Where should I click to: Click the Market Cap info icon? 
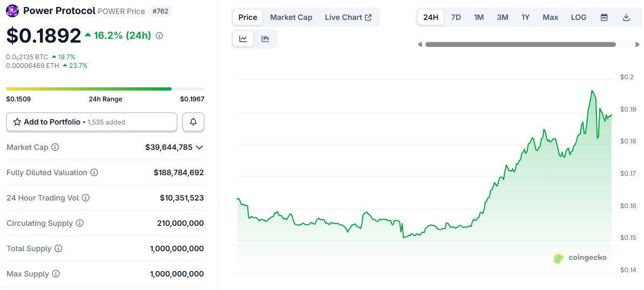55,147
